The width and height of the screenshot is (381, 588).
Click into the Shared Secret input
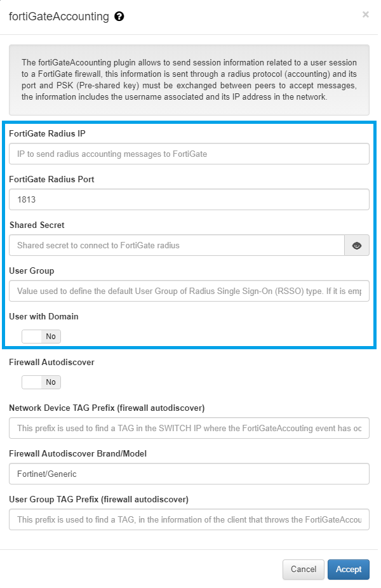[177, 245]
